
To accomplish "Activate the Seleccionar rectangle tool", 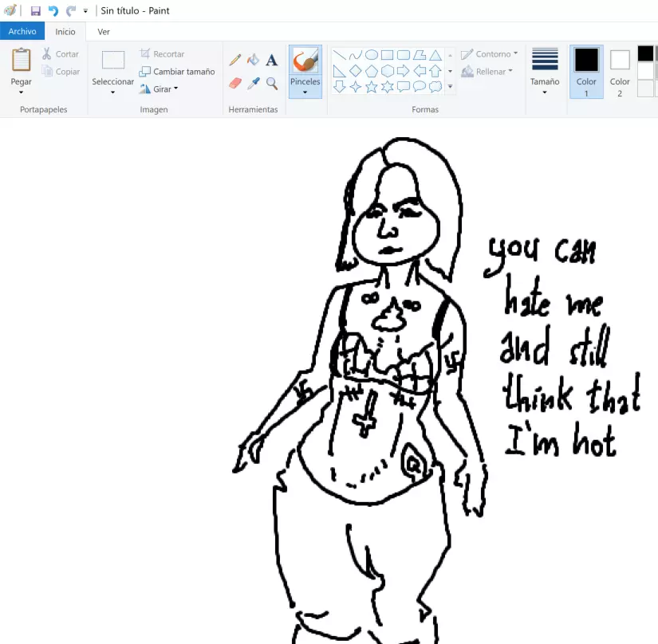I will click(113, 60).
